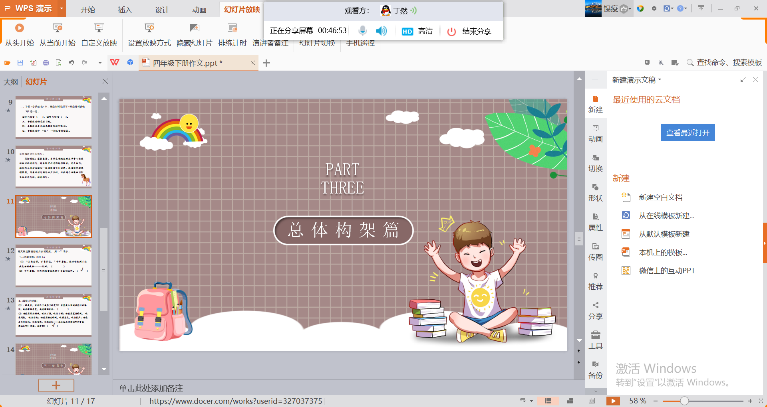The height and width of the screenshot is (407, 767).
Task: Select slide 10 thumbnail with horse image
Action: click(54, 167)
